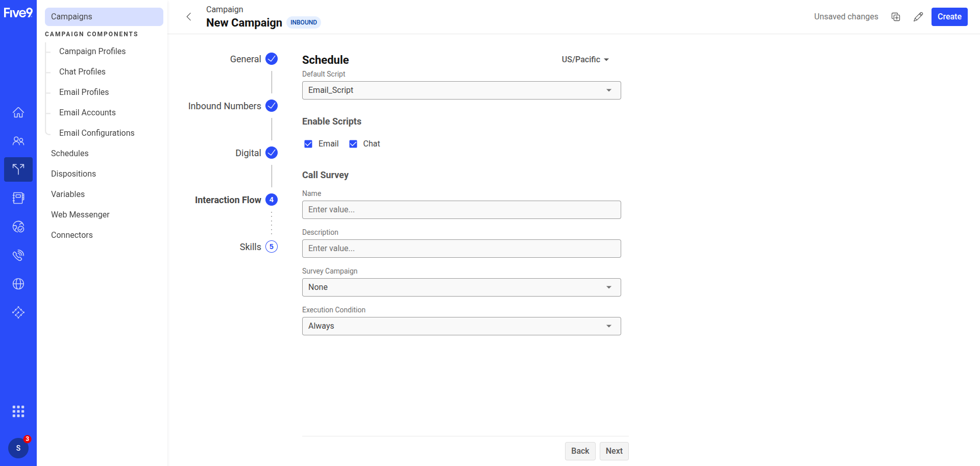Click the Interaction Flow step 4 circle
Viewport: 980px width, 466px height.
[x=272, y=200]
